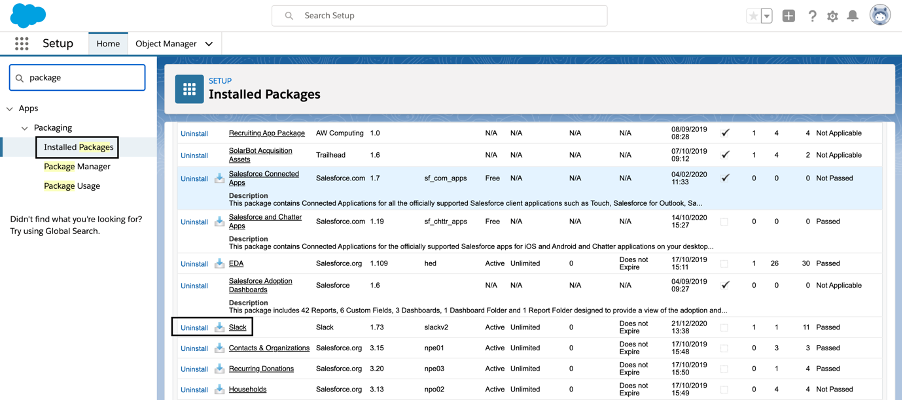Click the Search Setup field
This screenshot has height=400, width=902.
439,16
